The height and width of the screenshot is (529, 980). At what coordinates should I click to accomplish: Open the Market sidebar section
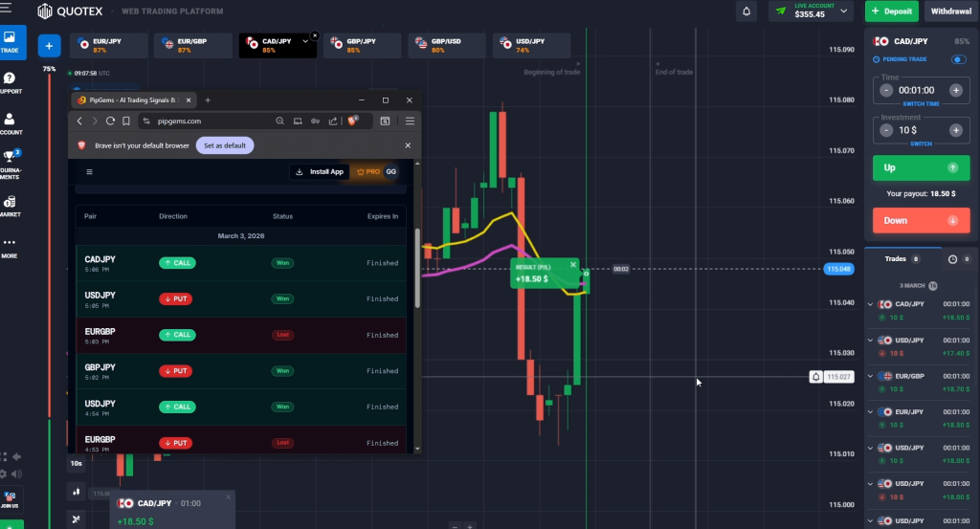click(10, 206)
